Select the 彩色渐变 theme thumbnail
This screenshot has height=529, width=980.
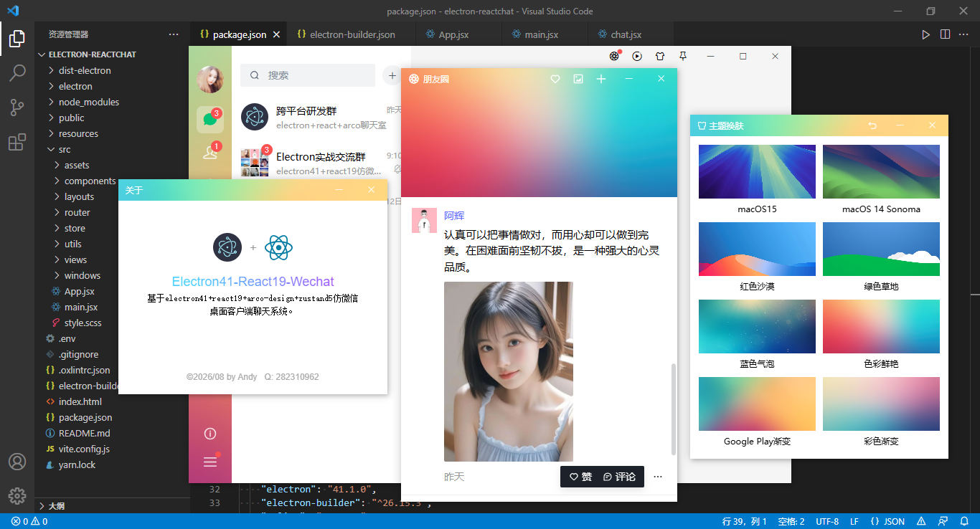[881, 404]
